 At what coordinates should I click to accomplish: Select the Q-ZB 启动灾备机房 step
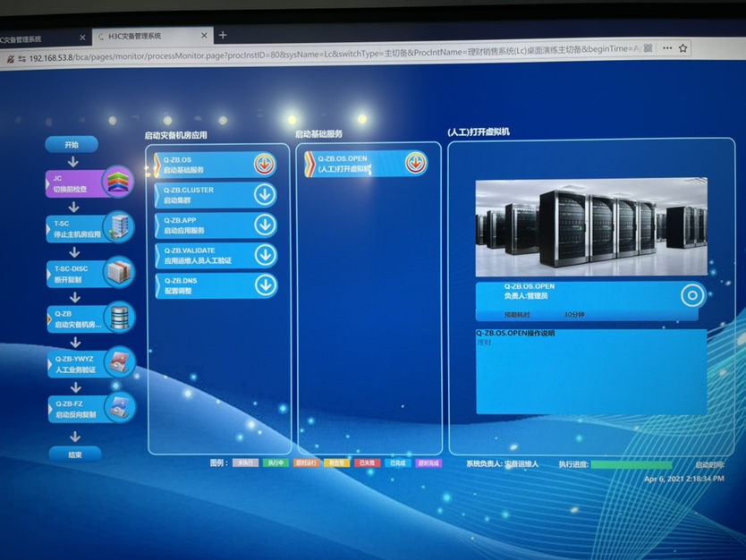[x=91, y=318]
